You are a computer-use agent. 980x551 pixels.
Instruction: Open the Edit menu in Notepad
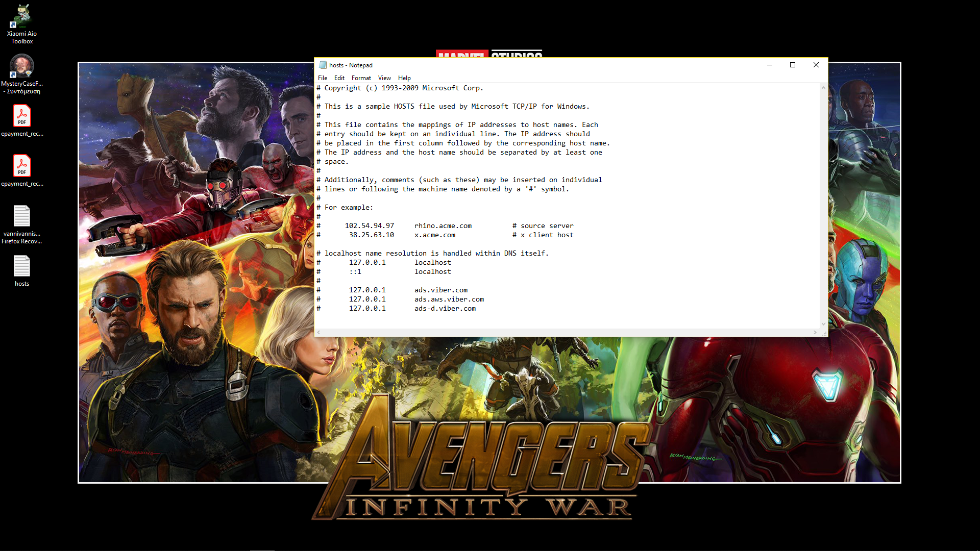point(339,78)
